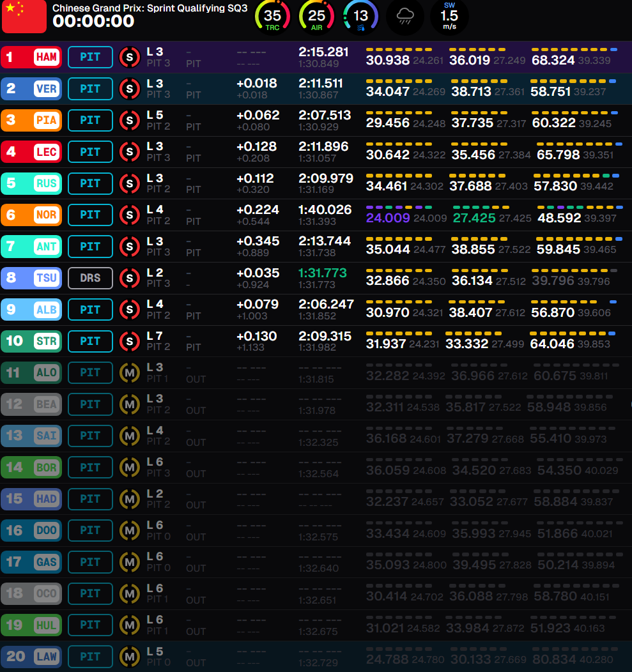Click the medium tyre icon in LAW row
Image resolution: width=632 pixels, height=672 pixels.
(x=130, y=657)
